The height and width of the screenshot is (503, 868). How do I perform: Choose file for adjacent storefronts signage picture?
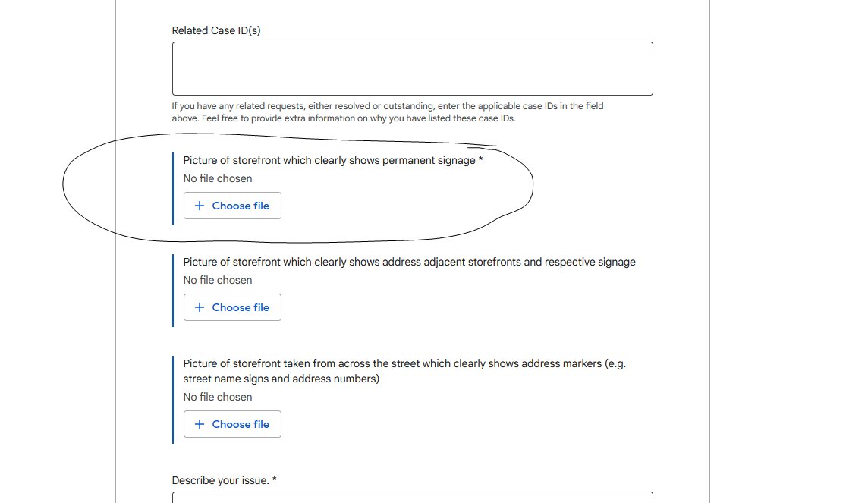pos(232,308)
